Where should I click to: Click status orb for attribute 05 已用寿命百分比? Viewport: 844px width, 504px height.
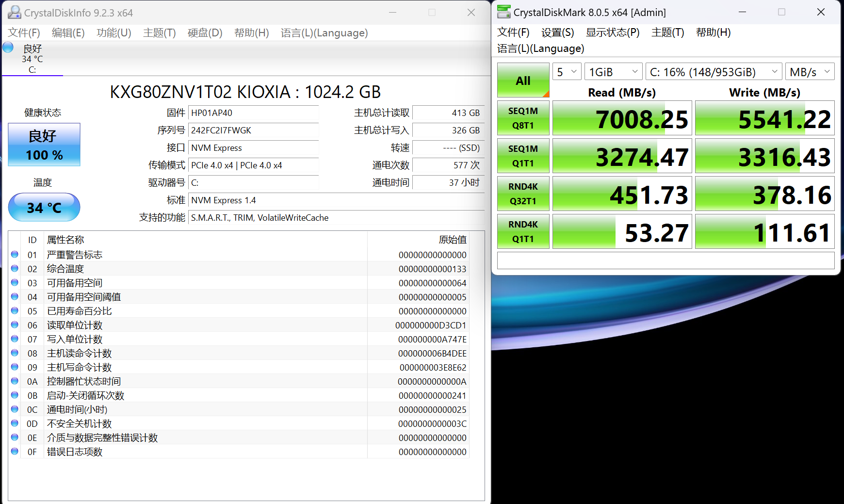pos(15,310)
